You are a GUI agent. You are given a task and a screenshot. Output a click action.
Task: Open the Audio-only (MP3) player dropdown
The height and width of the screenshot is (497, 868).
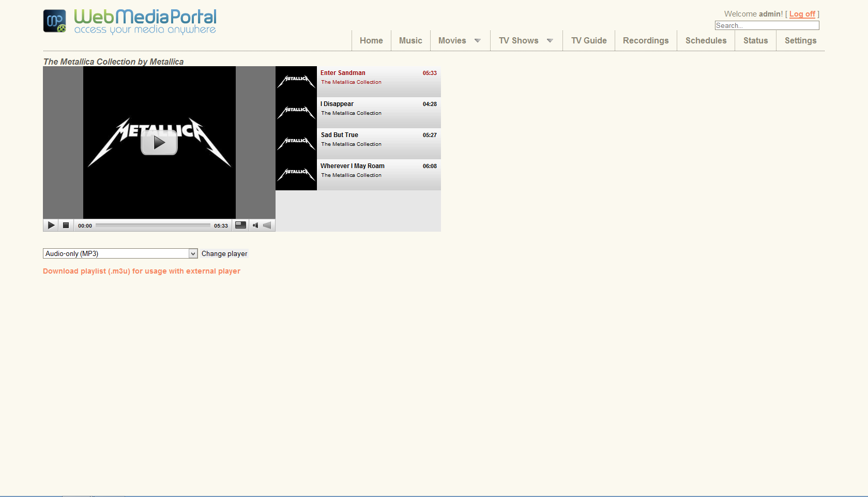pyautogui.click(x=120, y=253)
